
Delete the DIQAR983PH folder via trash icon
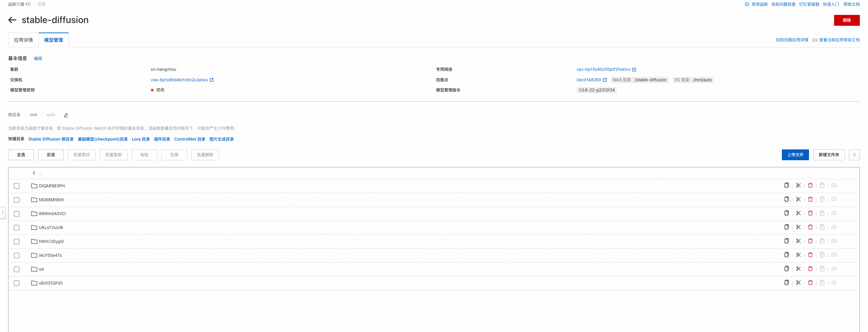tap(810, 185)
